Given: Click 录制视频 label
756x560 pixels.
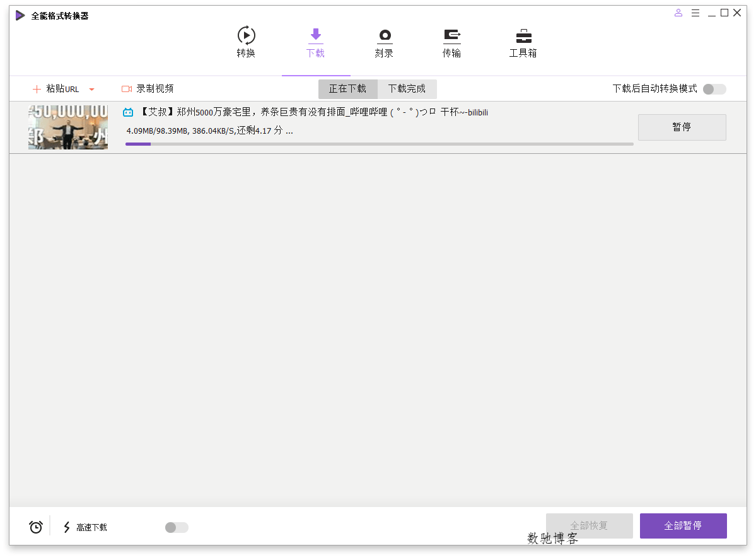Looking at the screenshot, I should tap(154, 89).
